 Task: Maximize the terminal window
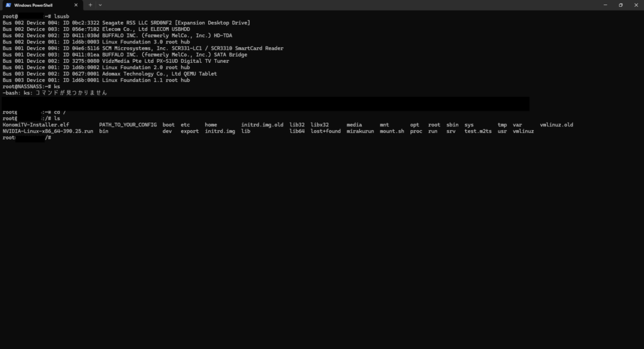point(621,5)
